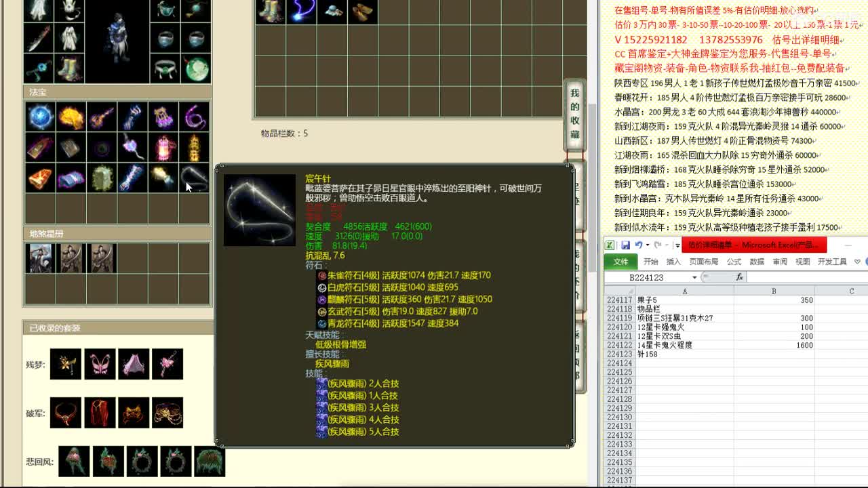
Task: Click cell containing 果子5
Action: tap(685, 300)
